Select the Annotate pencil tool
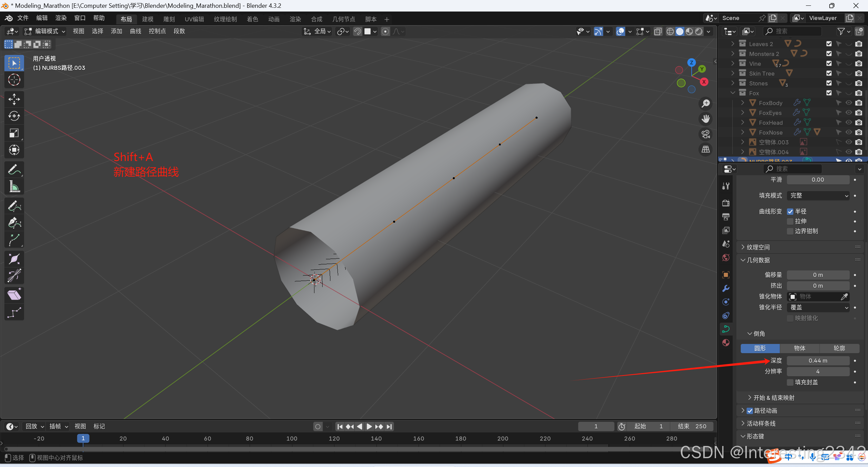Screen dimensions: 868x467 click(x=14, y=170)
